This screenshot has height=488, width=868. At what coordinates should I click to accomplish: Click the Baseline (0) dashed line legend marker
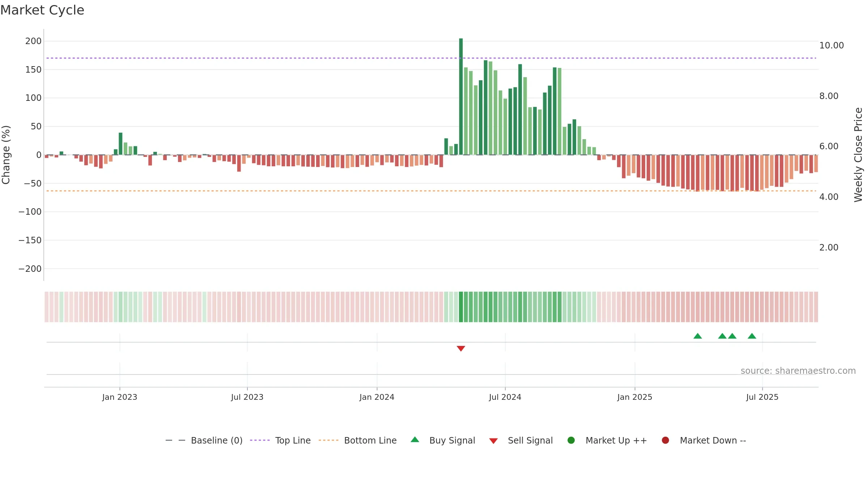175,440
